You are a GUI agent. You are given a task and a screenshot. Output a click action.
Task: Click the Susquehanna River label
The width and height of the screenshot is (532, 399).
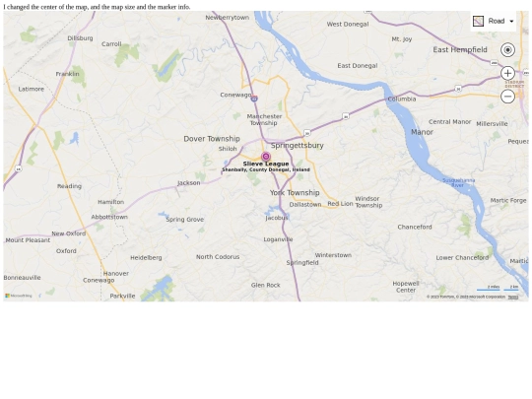click(458, 183)
